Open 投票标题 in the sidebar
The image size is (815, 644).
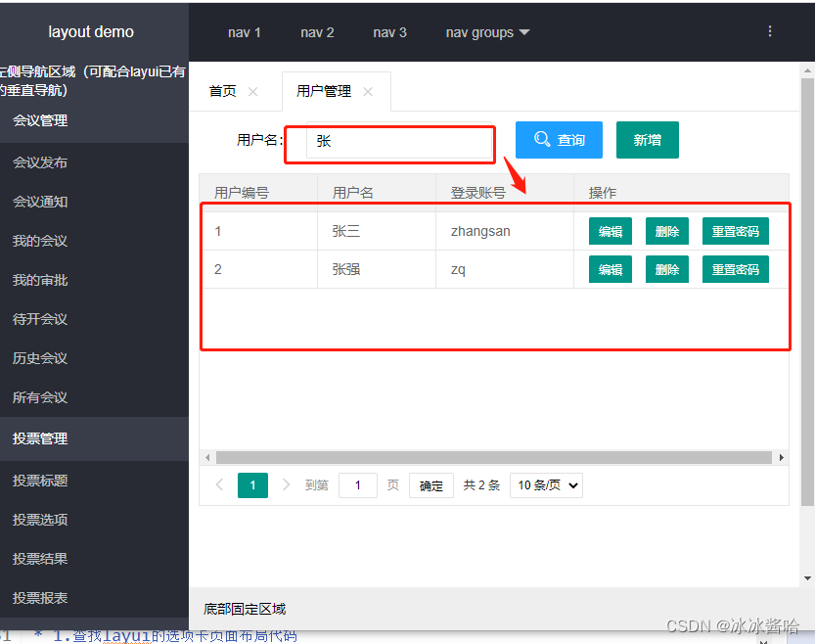click(94, 481)
